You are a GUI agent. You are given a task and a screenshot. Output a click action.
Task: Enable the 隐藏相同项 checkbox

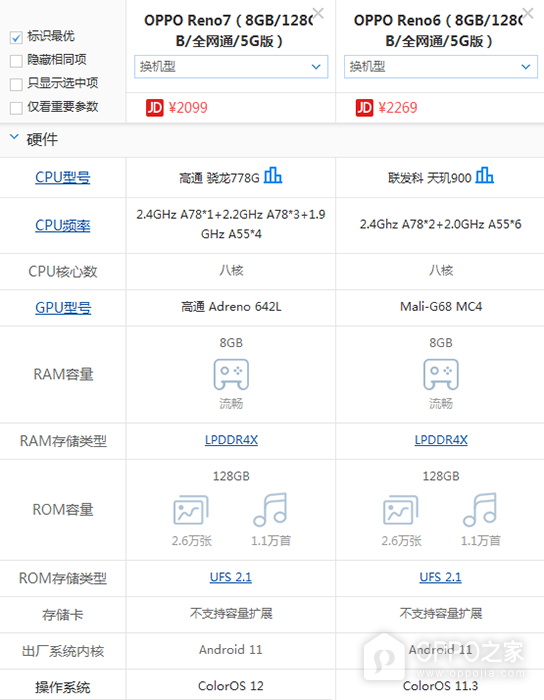point(16,61)
